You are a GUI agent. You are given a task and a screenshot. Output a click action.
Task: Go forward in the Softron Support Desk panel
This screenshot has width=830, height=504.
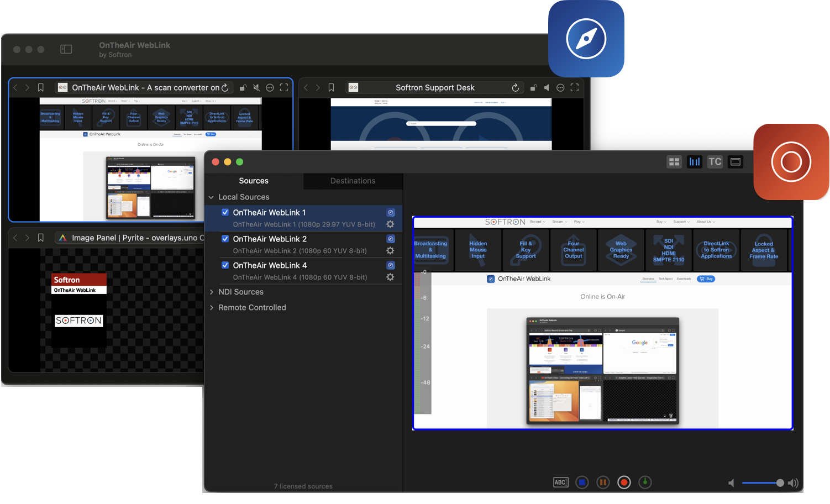[318, 87]
